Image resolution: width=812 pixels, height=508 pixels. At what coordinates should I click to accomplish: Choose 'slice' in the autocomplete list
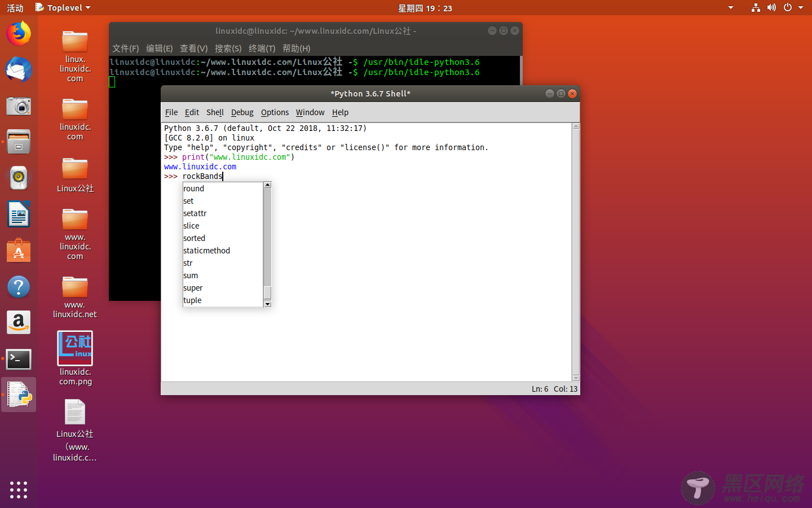[x=223, y=226]
